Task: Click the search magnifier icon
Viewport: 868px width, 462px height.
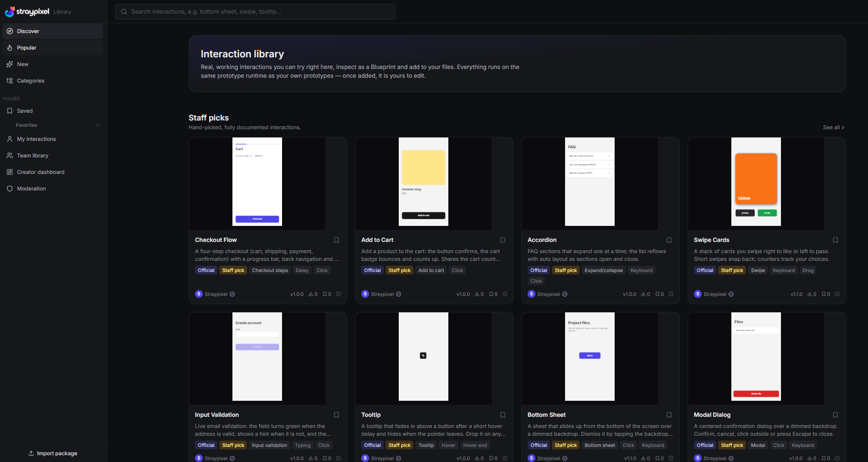Action: click(x=124, y=12)
